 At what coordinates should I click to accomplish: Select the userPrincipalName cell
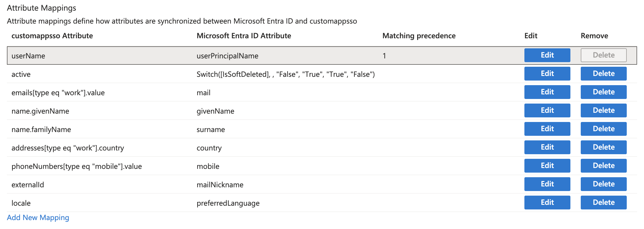point(227,56)
